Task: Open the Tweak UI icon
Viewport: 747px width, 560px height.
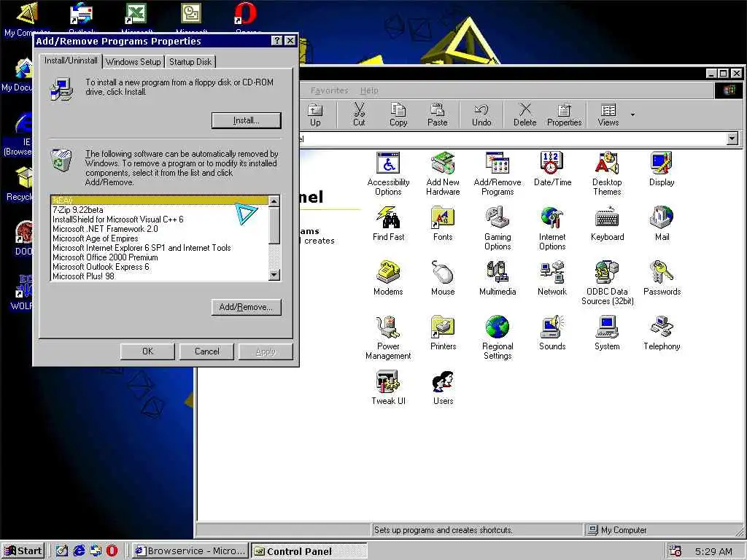Action: point(388,388)
